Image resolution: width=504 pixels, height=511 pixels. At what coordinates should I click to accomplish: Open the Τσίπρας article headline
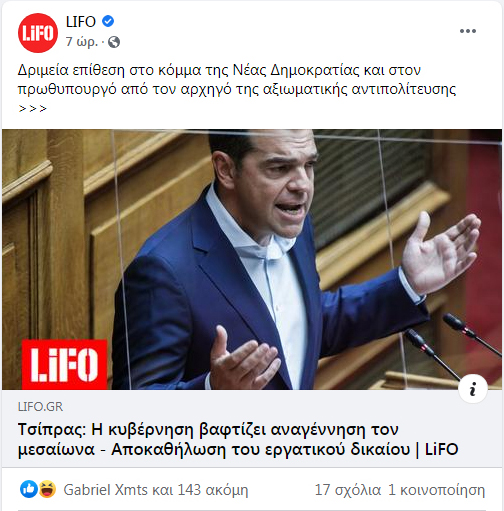coord(238,439)
